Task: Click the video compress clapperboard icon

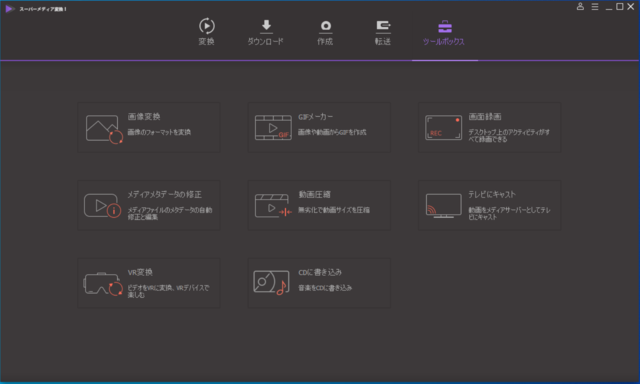Action: [273, 206]
